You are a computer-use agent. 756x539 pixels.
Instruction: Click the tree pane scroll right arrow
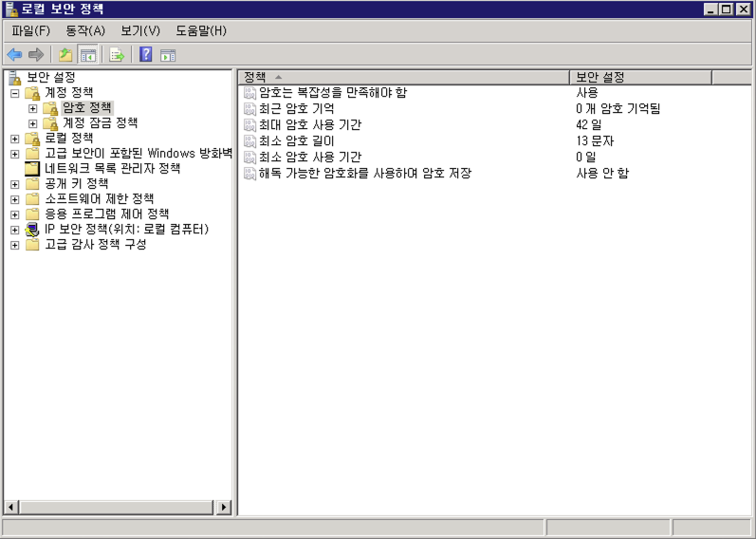coord(223,507)
